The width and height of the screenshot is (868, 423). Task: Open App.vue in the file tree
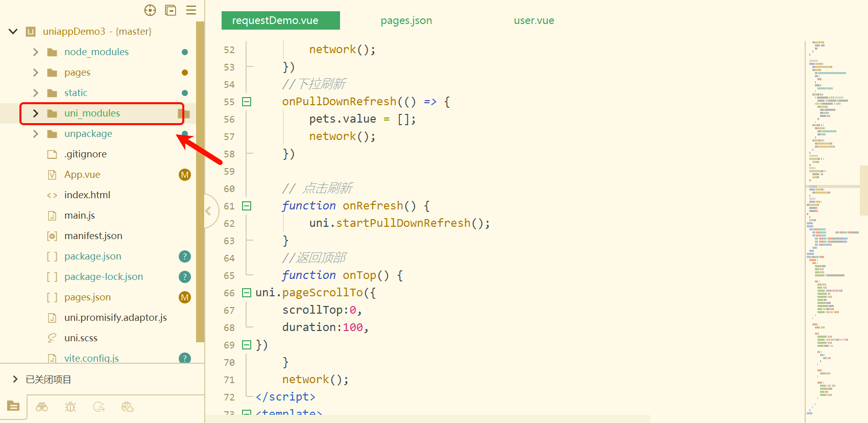click(x=82, y=174)
